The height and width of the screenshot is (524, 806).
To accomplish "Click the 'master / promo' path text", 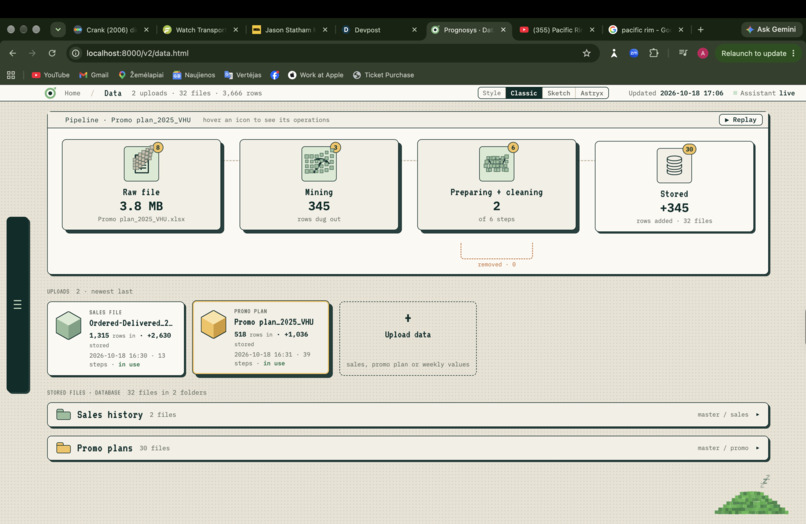I will pos(723,448).
